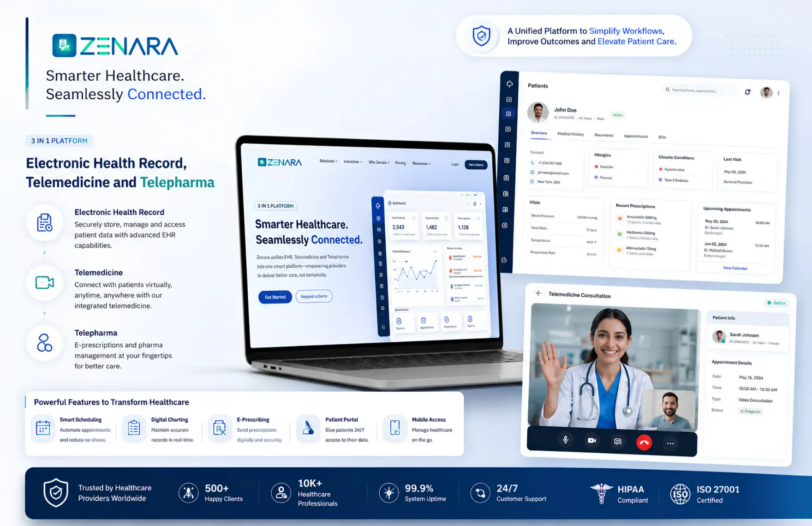Viewport: 812px width, 526px height.
Task: Open the three-dot menu in Patients header
Action: [779, 93]
